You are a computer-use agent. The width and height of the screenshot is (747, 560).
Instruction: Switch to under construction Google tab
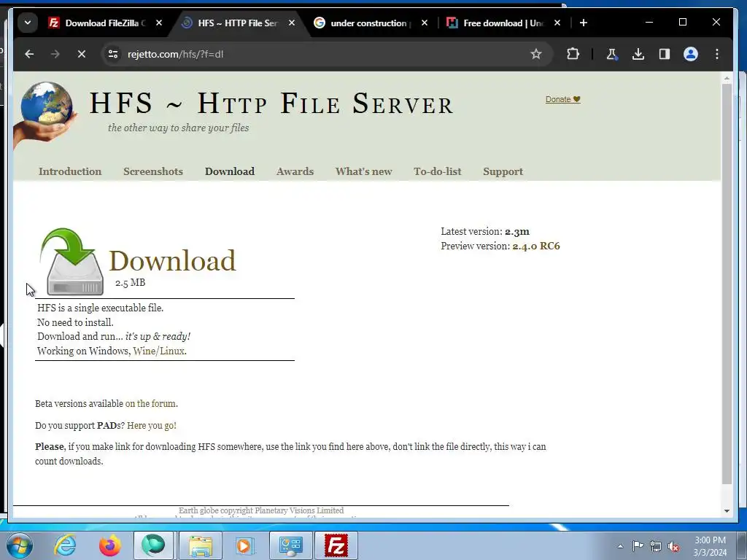click(x=363, y=23)
